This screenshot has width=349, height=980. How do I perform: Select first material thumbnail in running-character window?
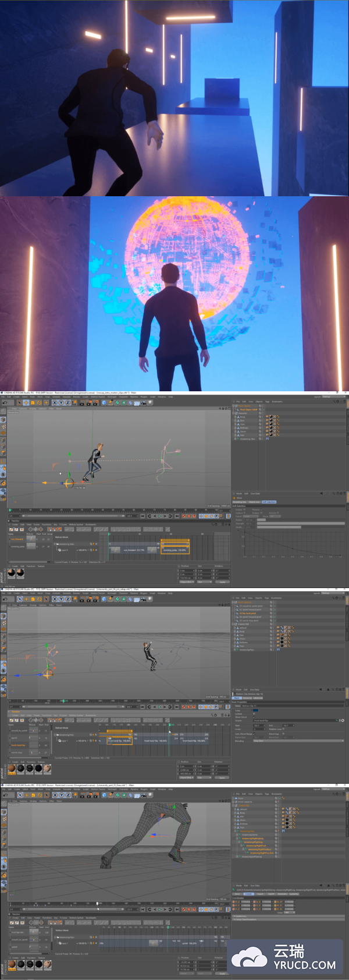pos(12,573)
